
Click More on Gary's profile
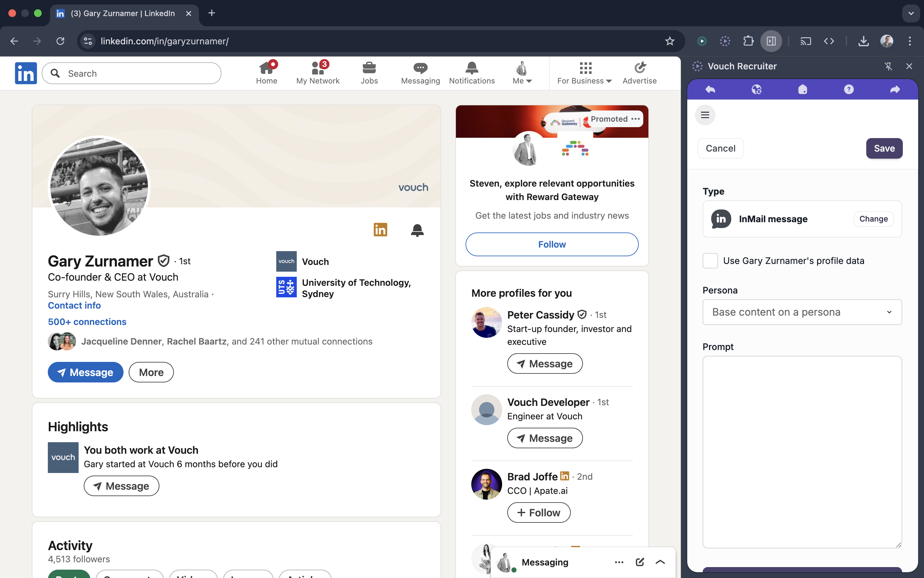151,372
